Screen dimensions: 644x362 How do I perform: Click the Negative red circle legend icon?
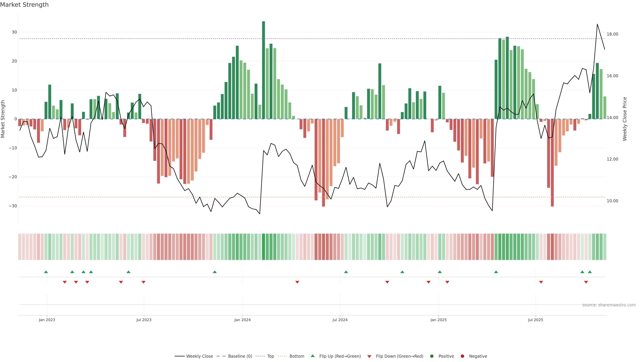[x=462, y=356]
